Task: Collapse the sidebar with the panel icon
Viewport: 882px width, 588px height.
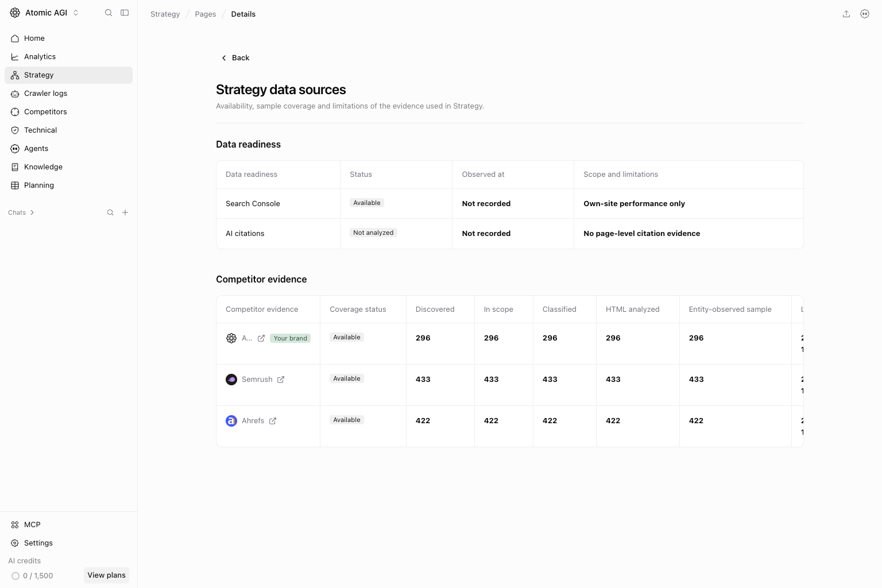Action: pos(125,13)
